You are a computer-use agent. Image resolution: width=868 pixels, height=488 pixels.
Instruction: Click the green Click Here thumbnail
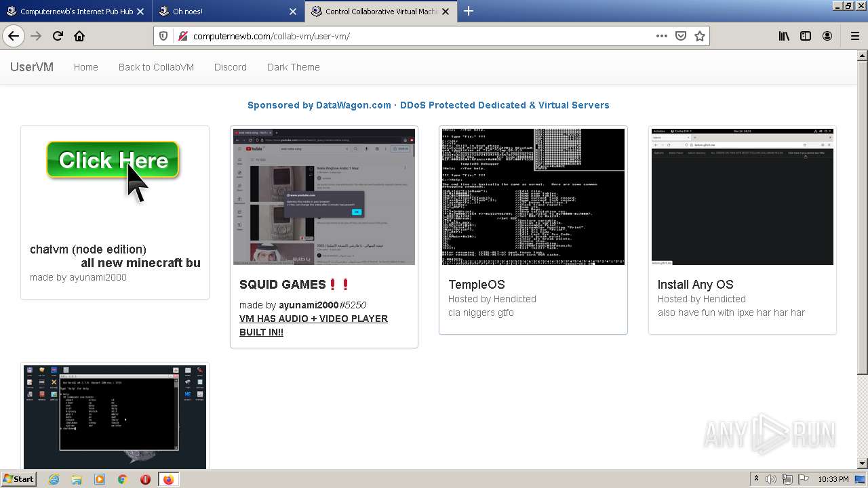coord(113,161)
